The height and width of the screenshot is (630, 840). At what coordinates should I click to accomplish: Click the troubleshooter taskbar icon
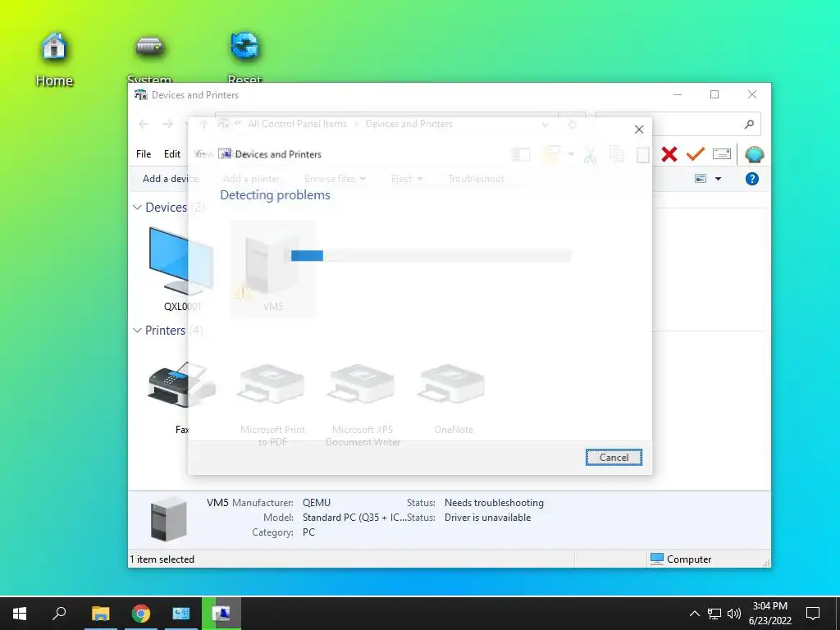click(x=221, y=614)
